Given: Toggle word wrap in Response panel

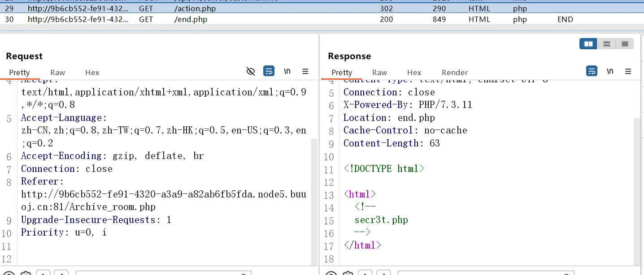Looking at the screenshot, I should (x=592, y=71).
